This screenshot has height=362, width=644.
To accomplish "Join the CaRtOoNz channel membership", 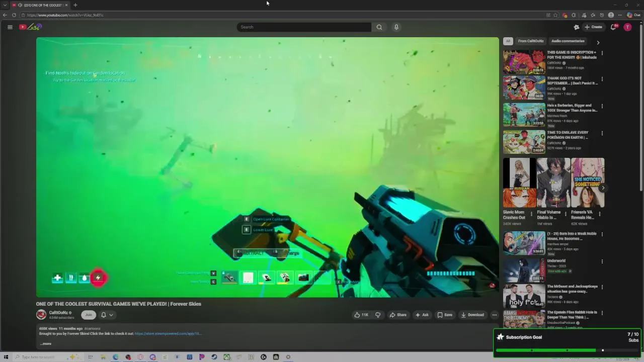I will (89, 315).
